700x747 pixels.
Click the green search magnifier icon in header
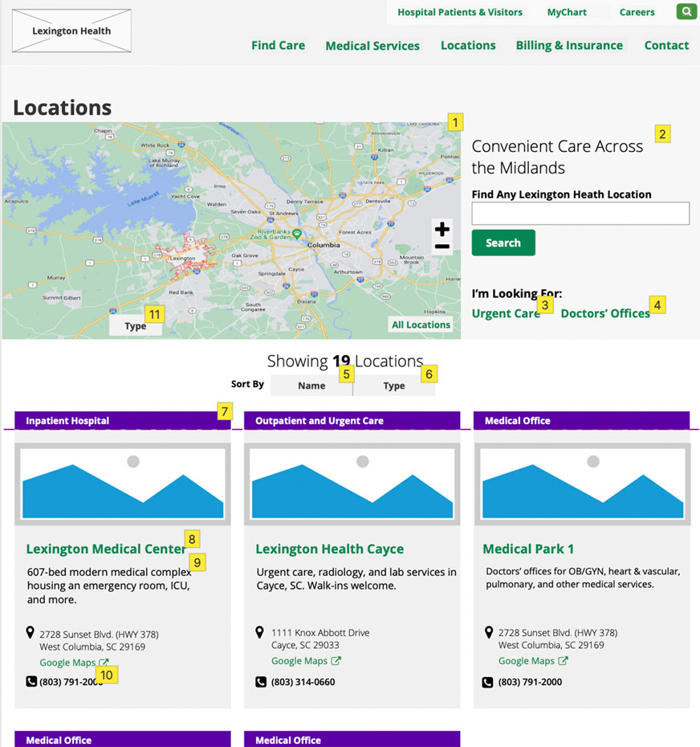[x=686, y=12]
